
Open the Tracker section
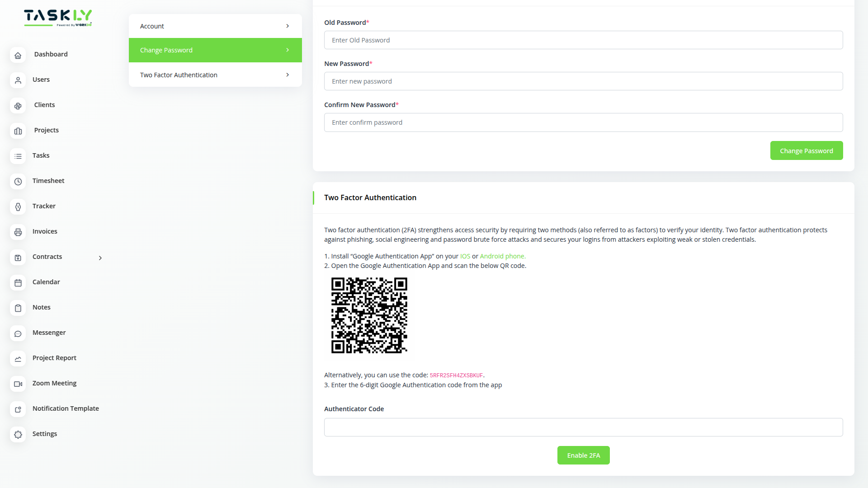tap(18, 206)
